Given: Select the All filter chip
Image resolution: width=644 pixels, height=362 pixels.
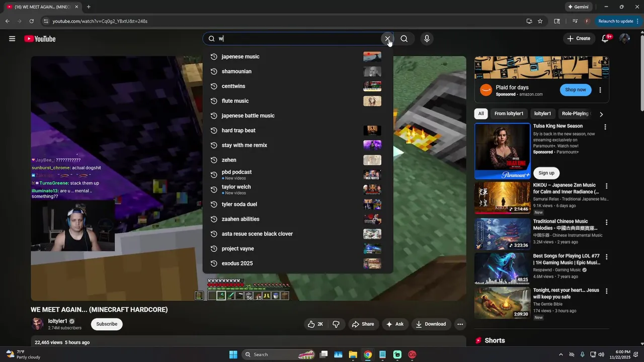Looking at the screenshot, I should coord(481,114).
